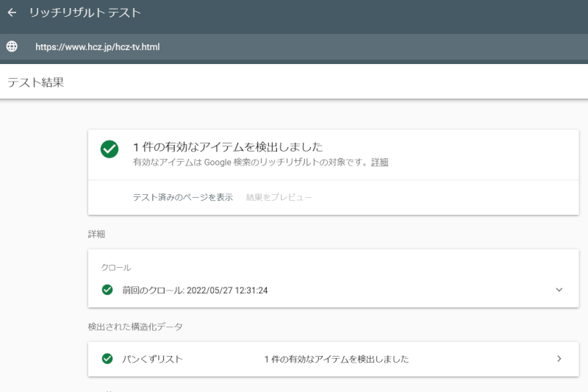Click the テスト結果 heading
Viewport: 588px width, 392px height.
click(x=36, y=82)
